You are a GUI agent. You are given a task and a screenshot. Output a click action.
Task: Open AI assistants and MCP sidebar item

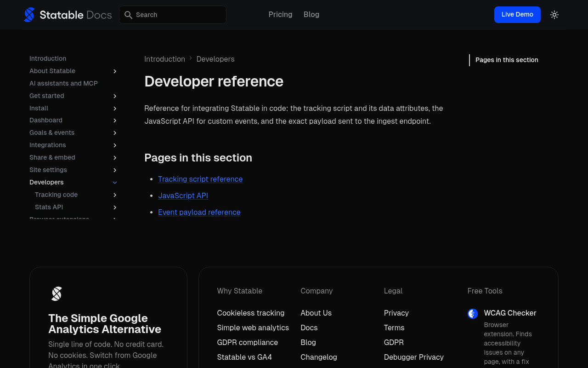(63, 83)
